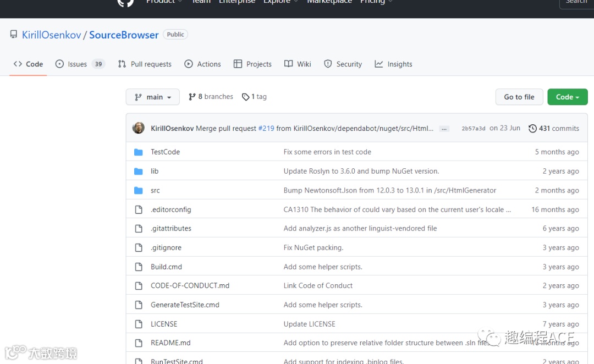594x364 pixels.
Task: Open commit 'Bump Newtonsoft.Json' message
Action: click(x=390, y=190)
